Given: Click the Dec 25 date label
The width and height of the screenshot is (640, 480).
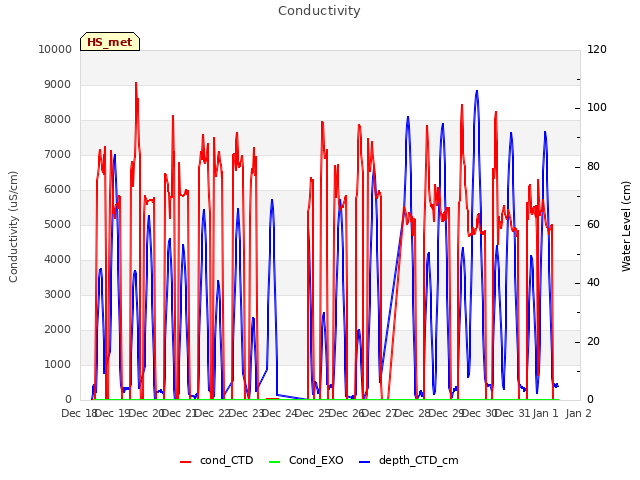Looking at the screenshot, I should click(312, 413).
